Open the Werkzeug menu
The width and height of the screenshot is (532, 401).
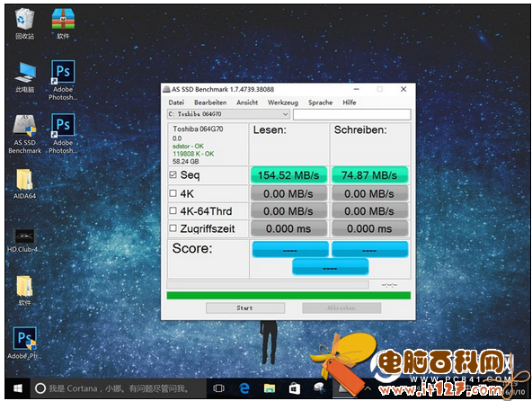[283, 102]
